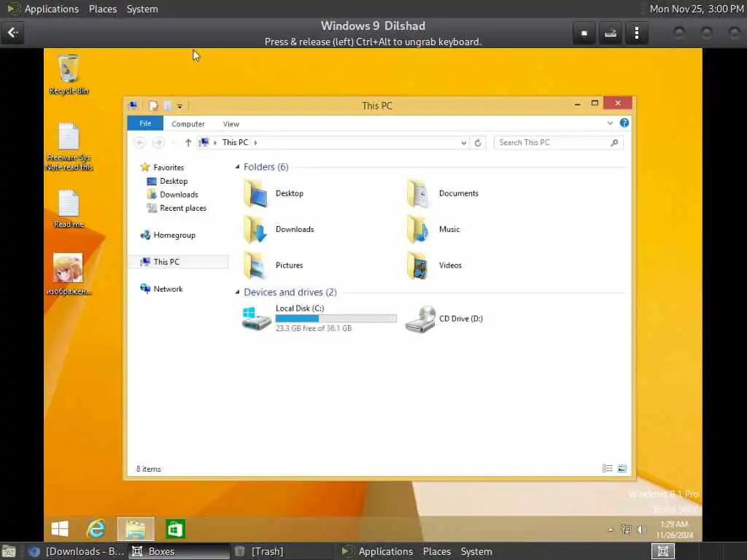Viewport: 747px width, 560px height.
Task: Open Windows Store from taskbar
Action: (x=175, y=529)
